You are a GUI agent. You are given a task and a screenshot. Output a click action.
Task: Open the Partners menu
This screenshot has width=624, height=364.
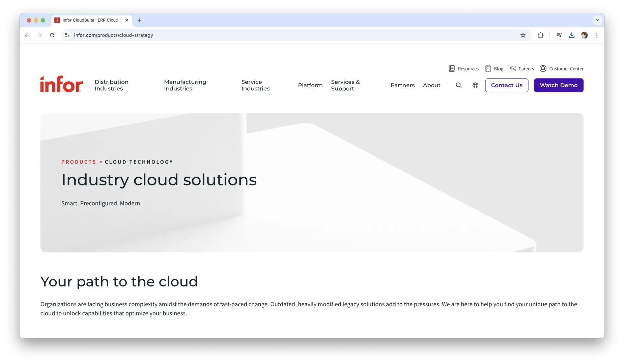[402, 85]
